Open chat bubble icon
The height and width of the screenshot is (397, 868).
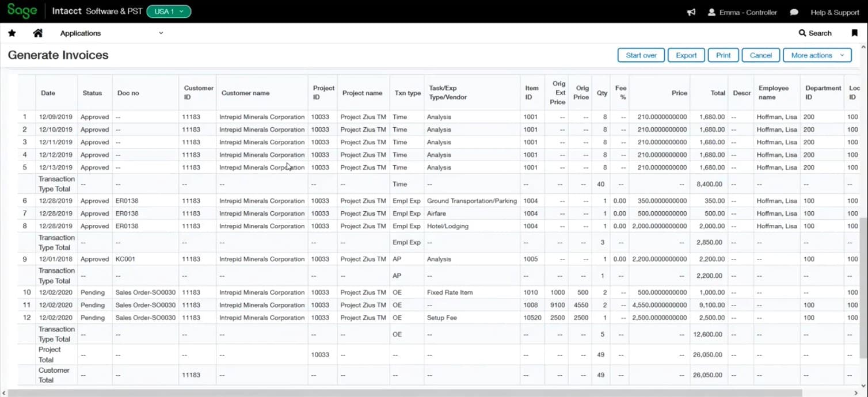pos(794,12)
